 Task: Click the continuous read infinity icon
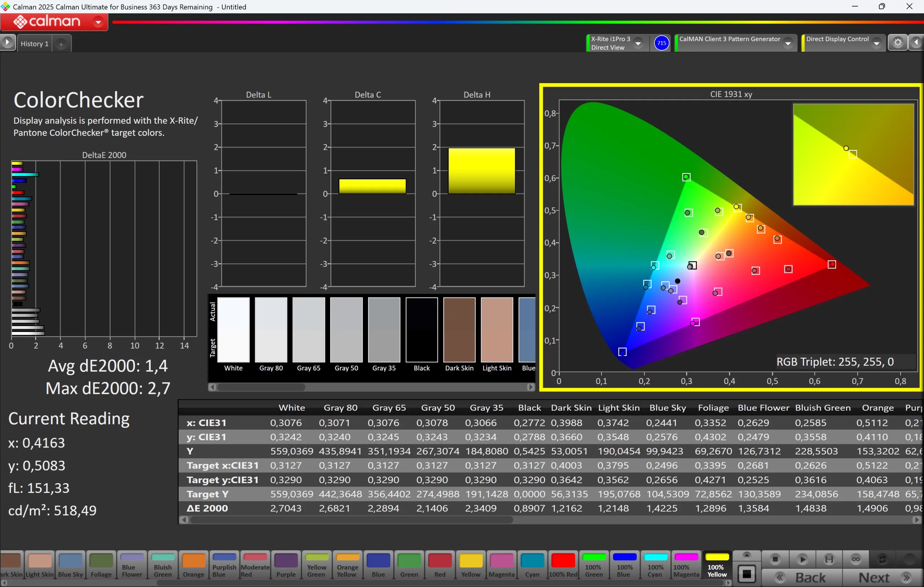coord(855,559)
